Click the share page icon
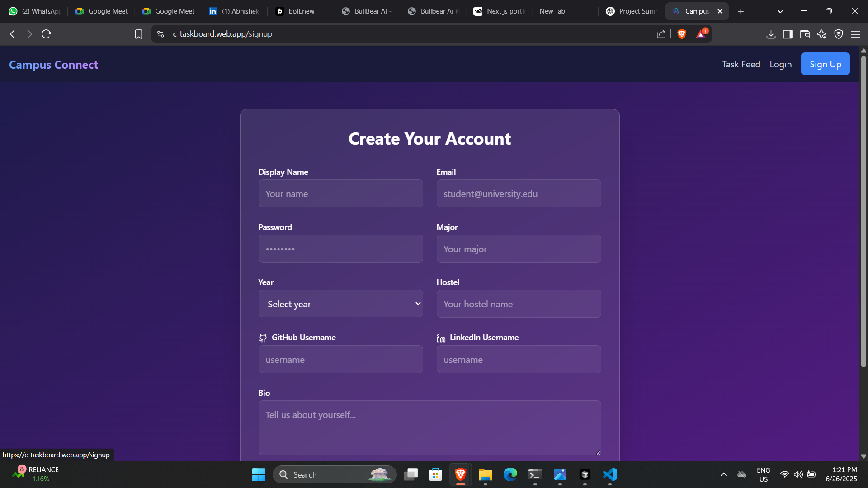The height and width of the screenshot is (488, 868). click(x=661, y=34)
